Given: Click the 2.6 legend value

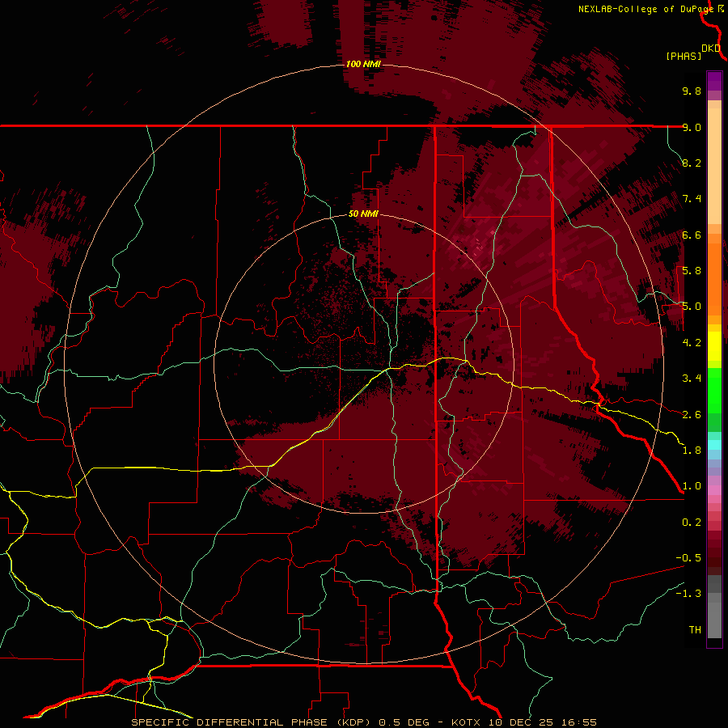Looking at the screenshot, I should [692, 415].
